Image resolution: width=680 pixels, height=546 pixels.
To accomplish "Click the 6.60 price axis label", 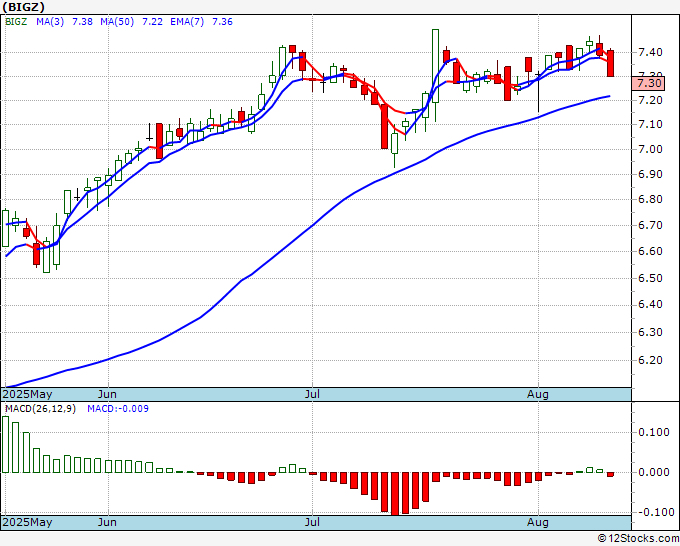I will click(650, 251).
